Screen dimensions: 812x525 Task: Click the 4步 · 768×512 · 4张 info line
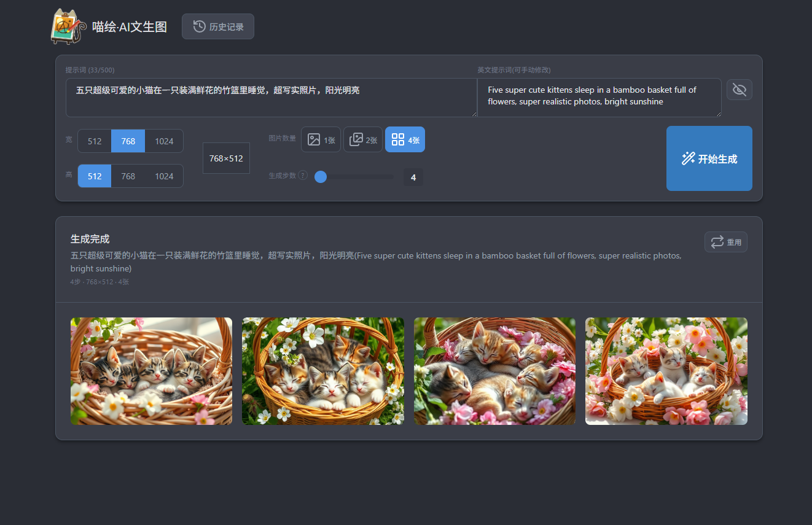pyautogui.click(x=100, y=282)
